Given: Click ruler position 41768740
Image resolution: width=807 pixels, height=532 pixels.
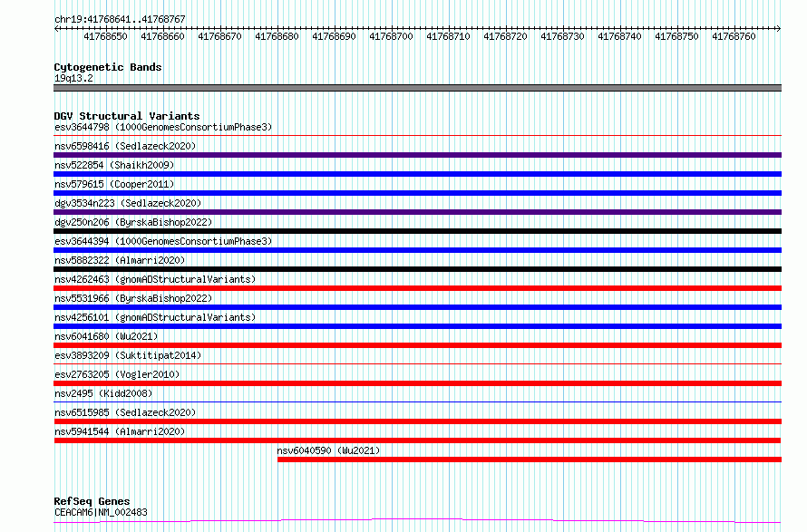Looking at the screenshot, I should (619, 36).
